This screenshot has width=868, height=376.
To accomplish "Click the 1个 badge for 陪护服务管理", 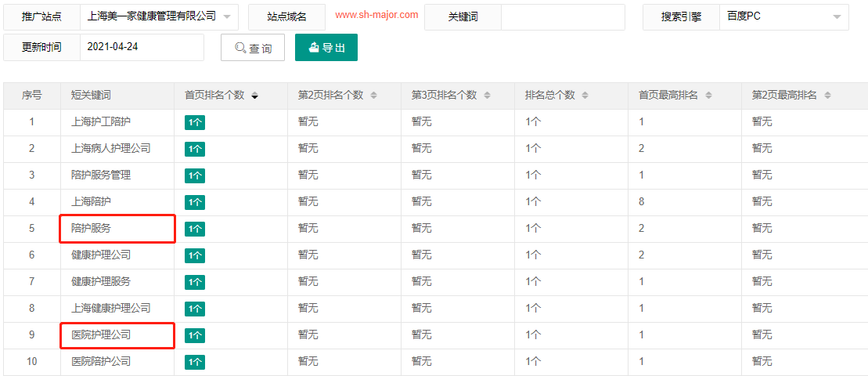I will point(195,175).
